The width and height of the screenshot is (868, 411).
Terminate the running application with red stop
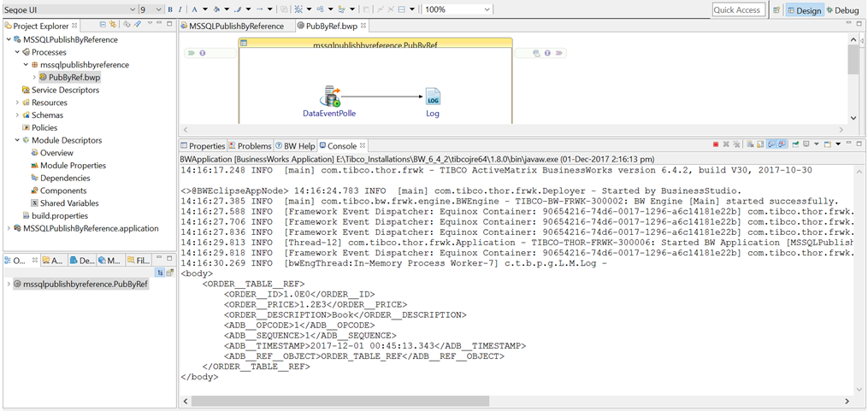pyautogui.click(x=716, y=144)
